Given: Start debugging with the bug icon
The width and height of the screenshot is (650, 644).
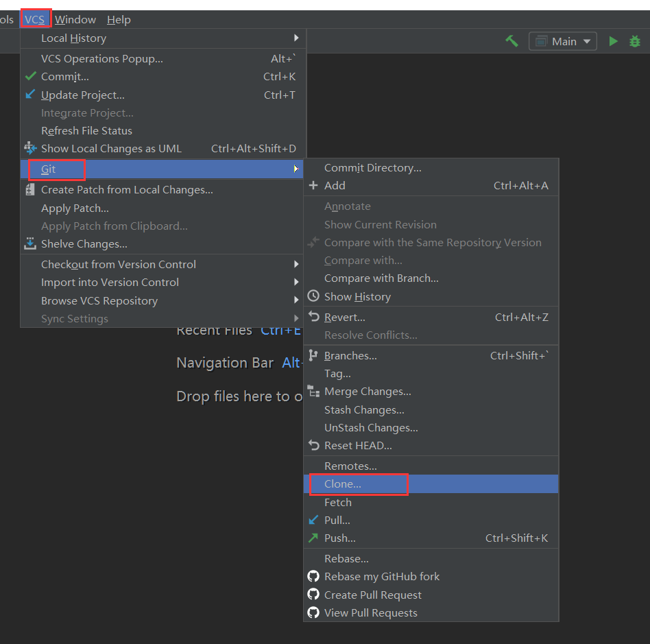Looking at the screenshot, I should (635, 41).
